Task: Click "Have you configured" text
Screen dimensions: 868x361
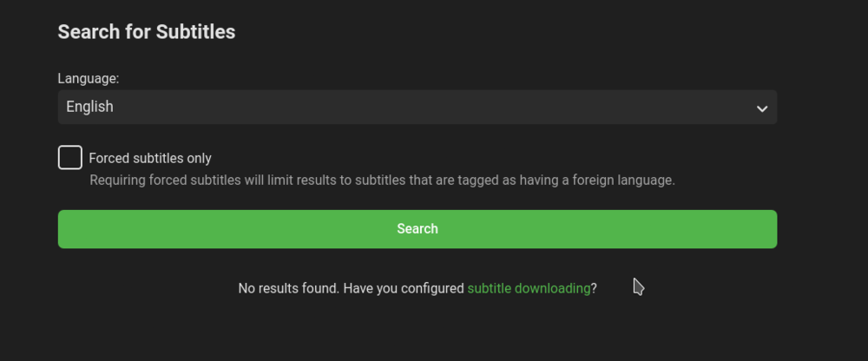Action: [x=404, y=288]
